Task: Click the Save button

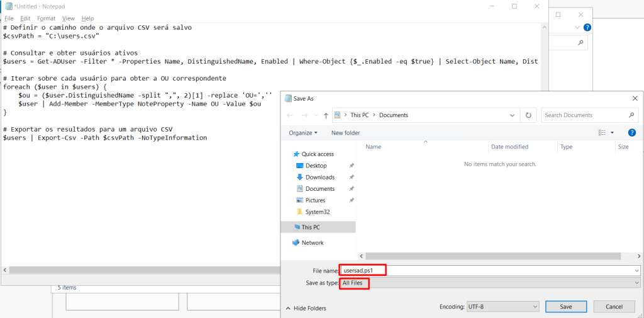Action: (x=566, y=307)
